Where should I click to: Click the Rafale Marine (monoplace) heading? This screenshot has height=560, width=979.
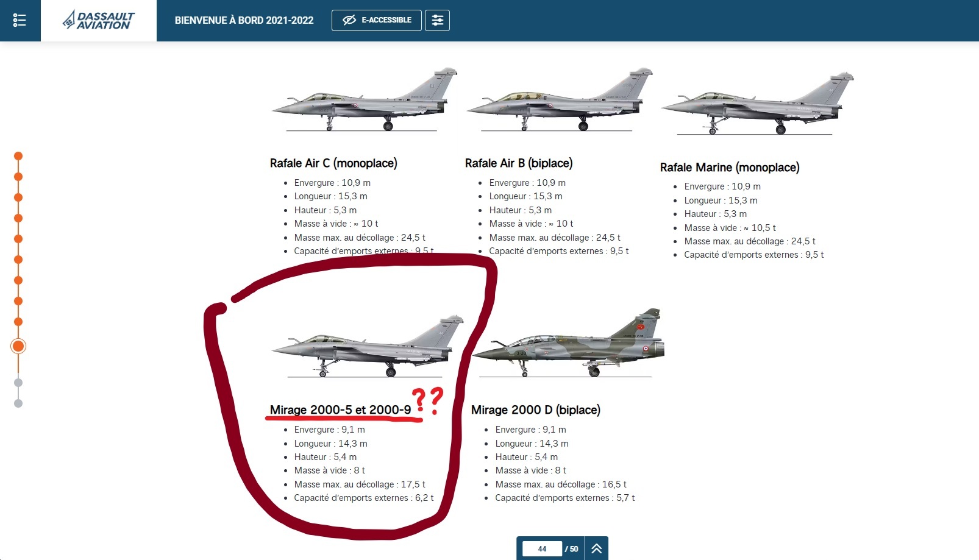click(x=730, y=168)
